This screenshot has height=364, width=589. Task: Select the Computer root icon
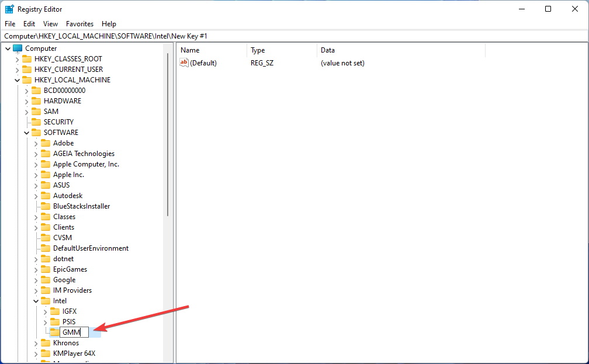point(17,48)
